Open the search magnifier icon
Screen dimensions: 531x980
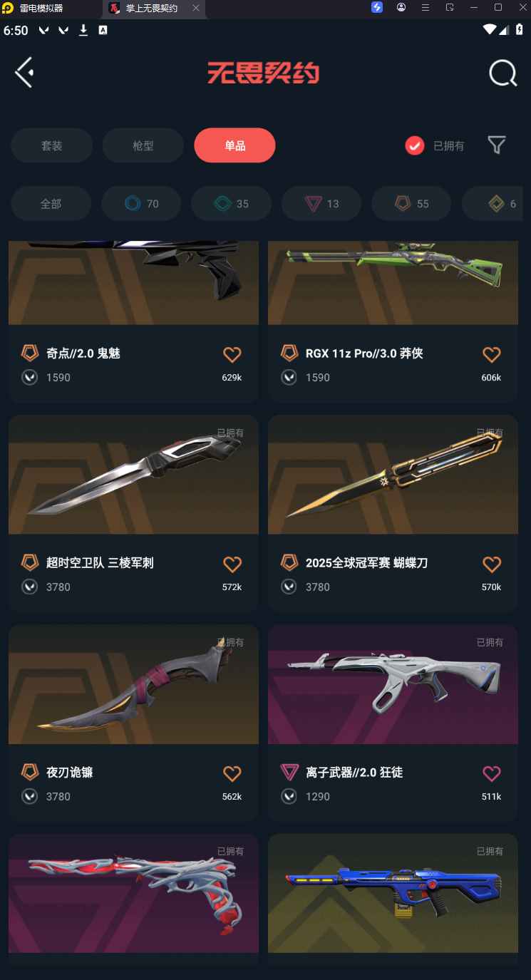502,73
